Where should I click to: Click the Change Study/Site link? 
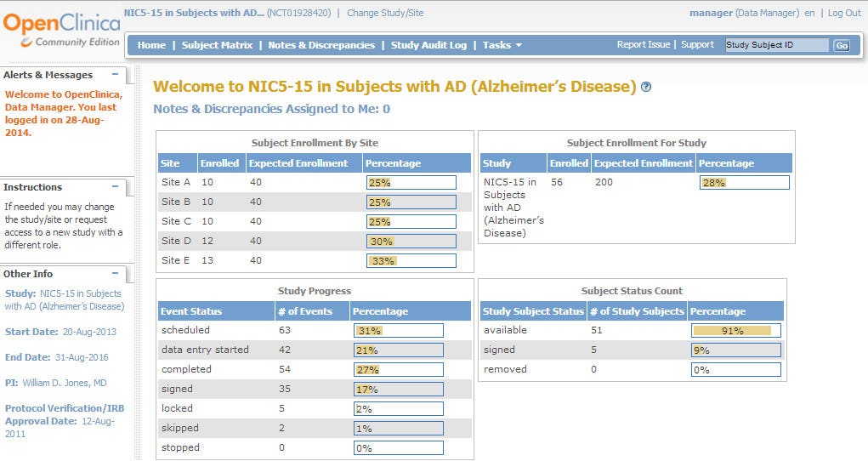tap(385, 13)
